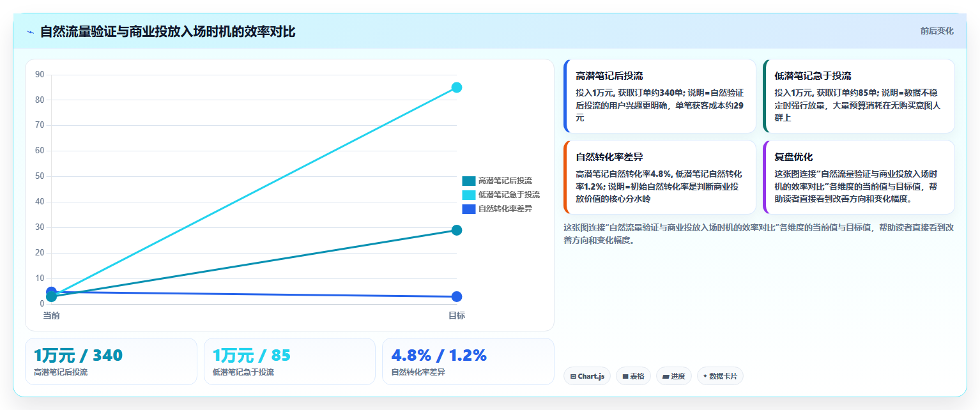Click the 目标 x-axis label

click(x=457, y=315)
